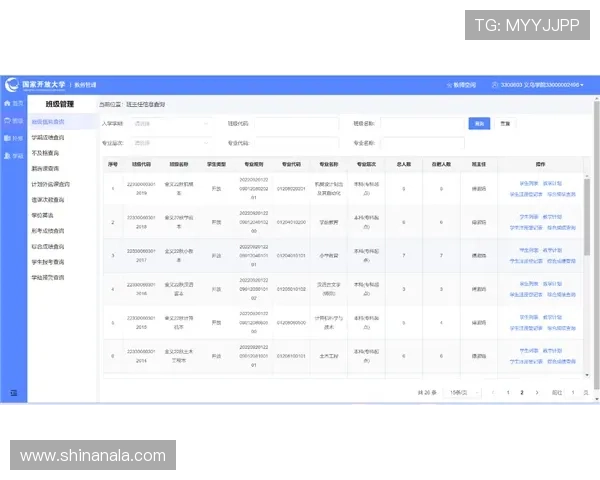Click the 首页 home icon in sidebar

pos(6,103)
